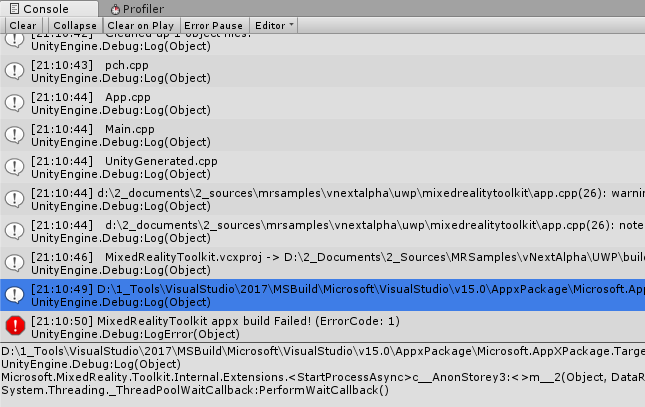Select the '[21:10:49] D:\1_Tools\VisualStudio' log row
The width and height of the screenshot is (645, 407).
322,295
